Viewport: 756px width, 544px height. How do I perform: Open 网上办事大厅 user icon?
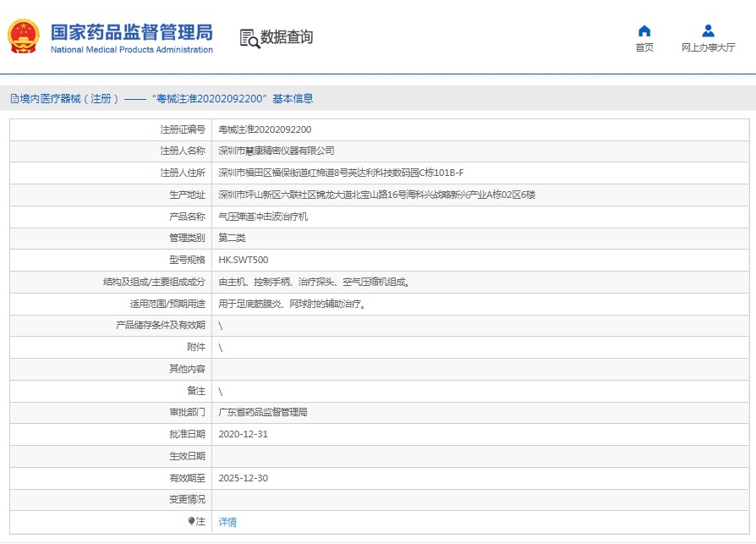[708, 30]
